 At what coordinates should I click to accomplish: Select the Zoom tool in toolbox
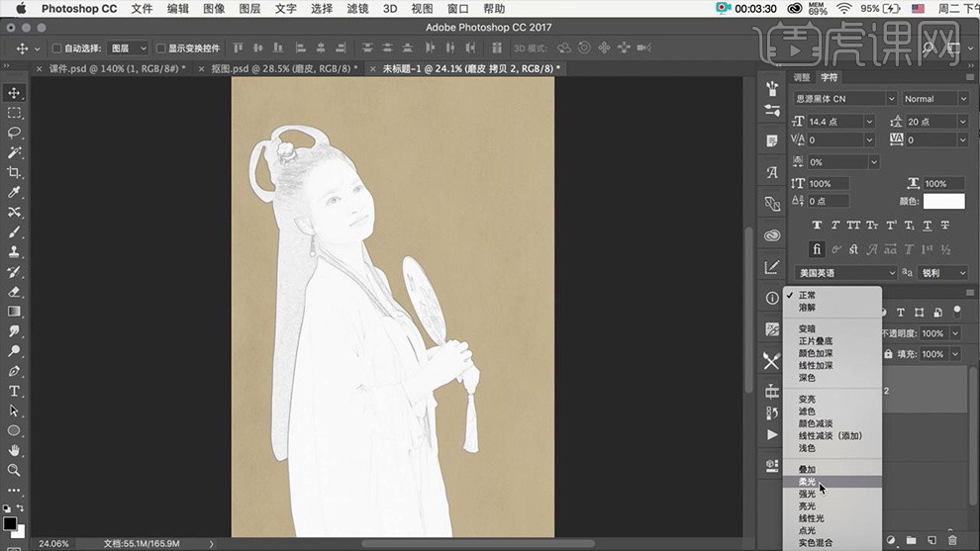(14, 470)
